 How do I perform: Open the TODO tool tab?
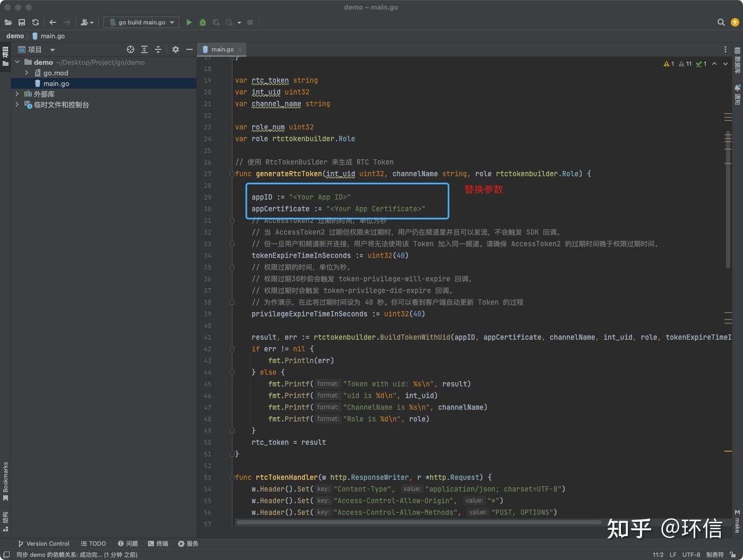tap(93, 544)
